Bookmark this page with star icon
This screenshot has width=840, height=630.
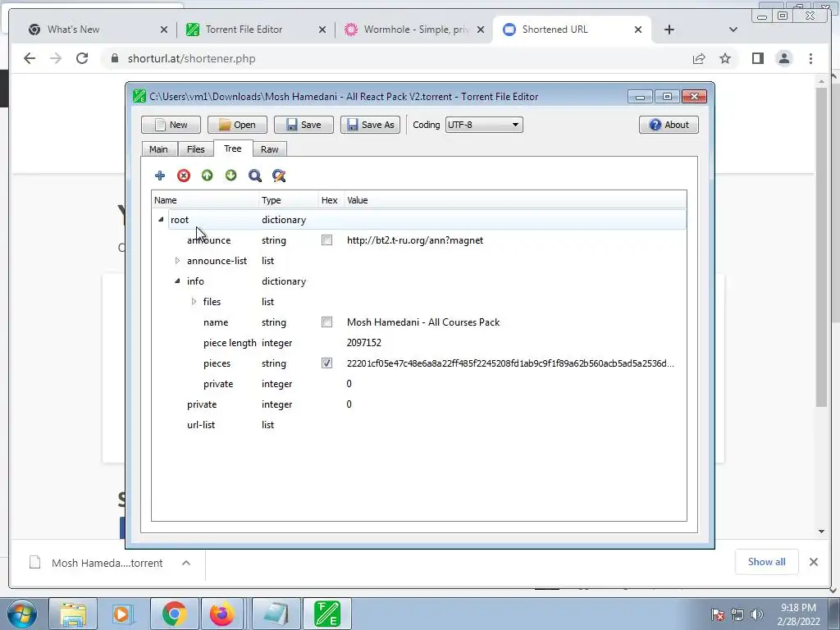click(725, 58)
